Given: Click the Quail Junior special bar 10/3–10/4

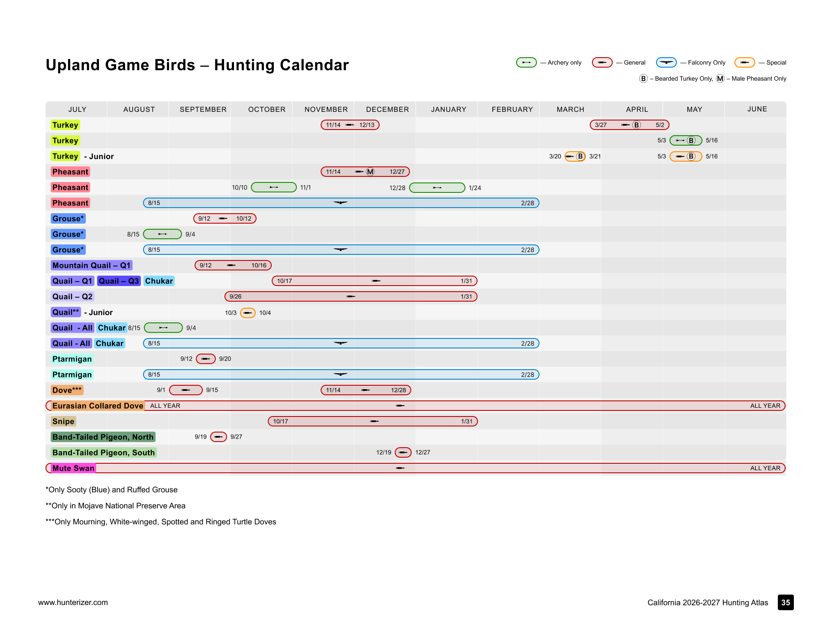Looking at the screenshot, I should pyautogui.click(x=248, y=312).
